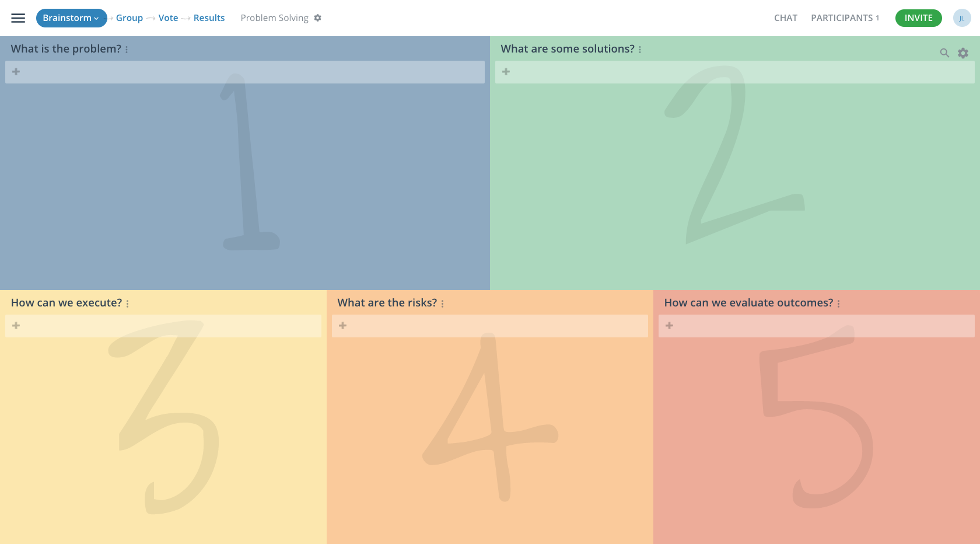
Task: View the PARTICIPANTS list
Action: point(845,18)
